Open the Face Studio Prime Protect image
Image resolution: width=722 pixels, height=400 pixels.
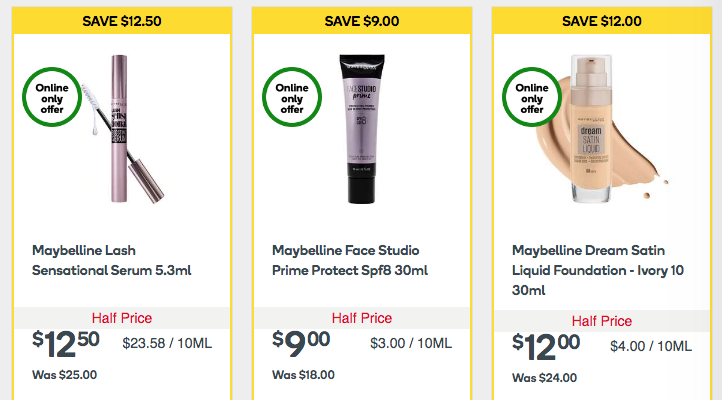(x=361, y=120)
